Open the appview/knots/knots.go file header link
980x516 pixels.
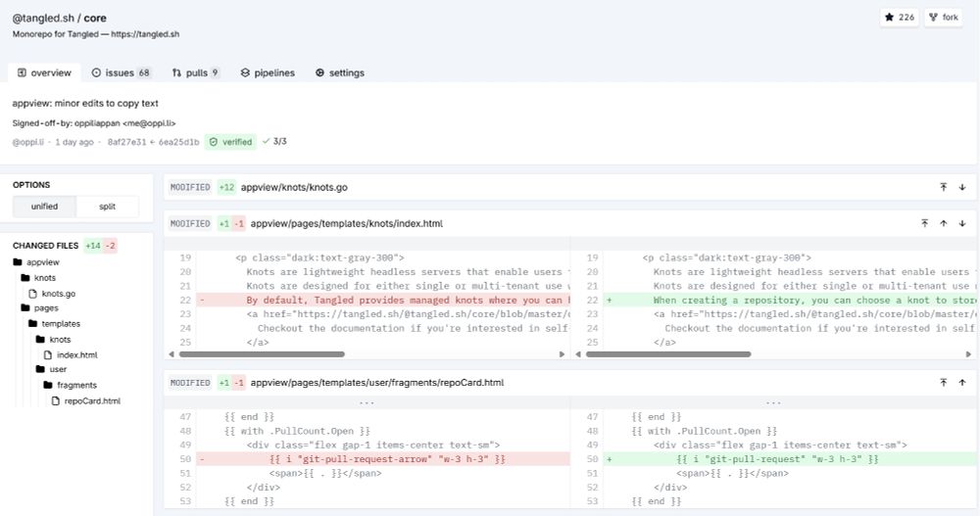coord(294,187)
